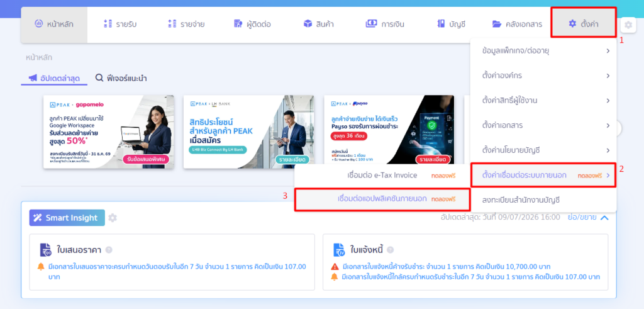644x309 pixels.
Task: Open the คลังเอกสาร document library menu
Action: [x=517, y=25]
